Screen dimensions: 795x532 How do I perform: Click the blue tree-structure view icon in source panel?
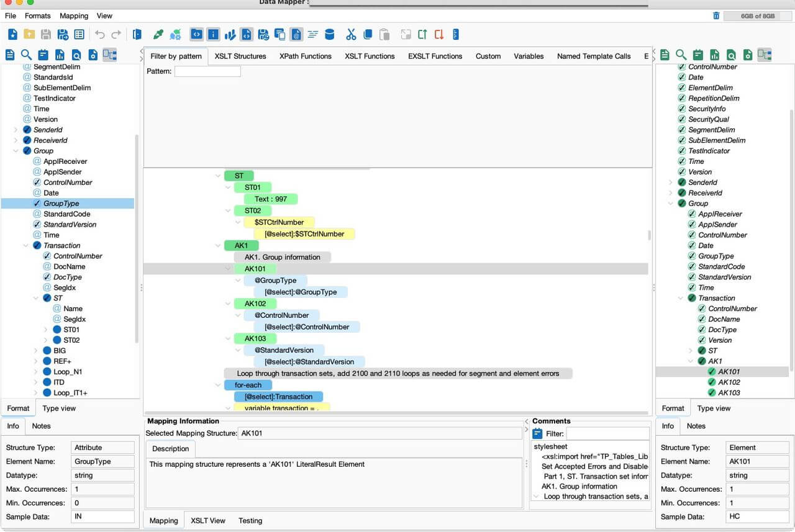[109, 55]
